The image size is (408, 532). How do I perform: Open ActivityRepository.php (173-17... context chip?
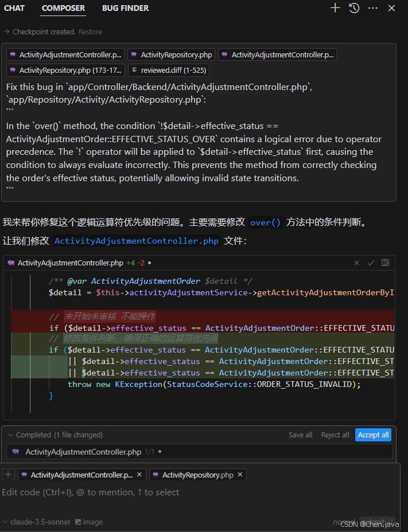(65, 71)
